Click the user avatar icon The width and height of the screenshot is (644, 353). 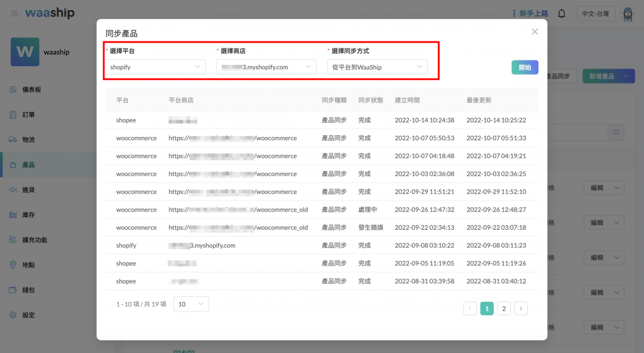[628, 13]
